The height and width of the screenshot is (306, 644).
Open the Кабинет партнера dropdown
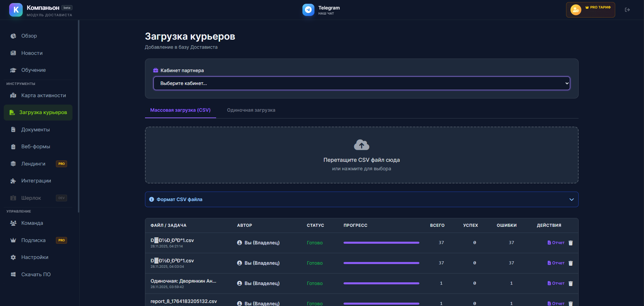point(361,83)
